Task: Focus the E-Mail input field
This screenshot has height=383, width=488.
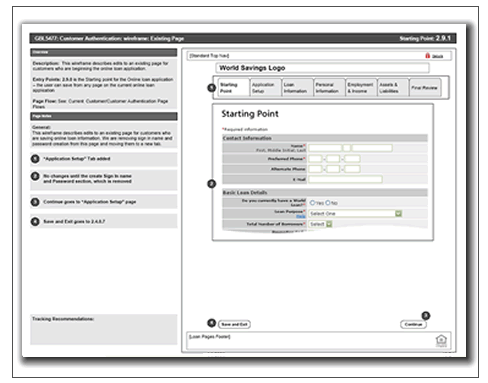Action: pos(345,179)
